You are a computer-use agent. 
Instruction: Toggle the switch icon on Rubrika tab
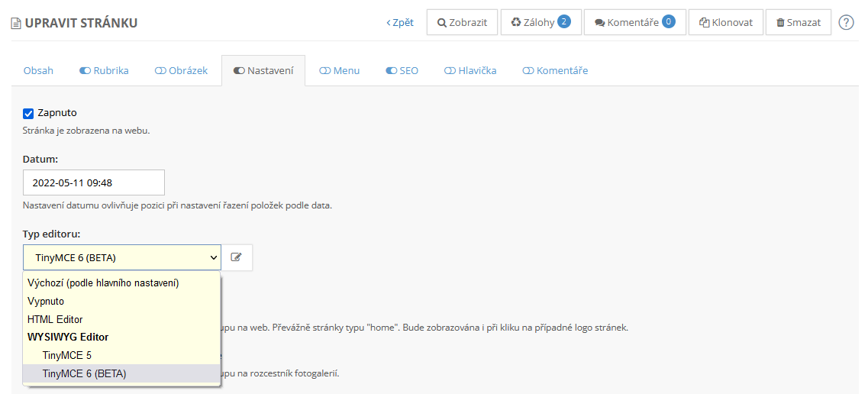tap(85, 70)
